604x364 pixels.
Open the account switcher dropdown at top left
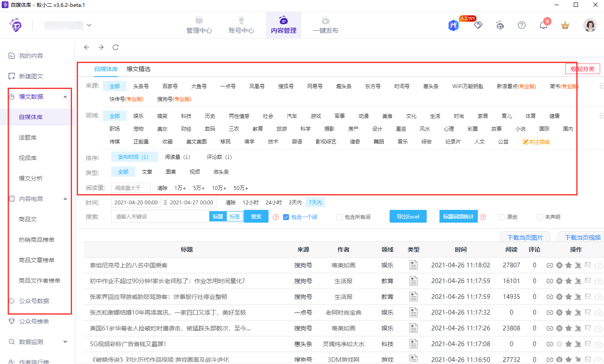[89, 25]
